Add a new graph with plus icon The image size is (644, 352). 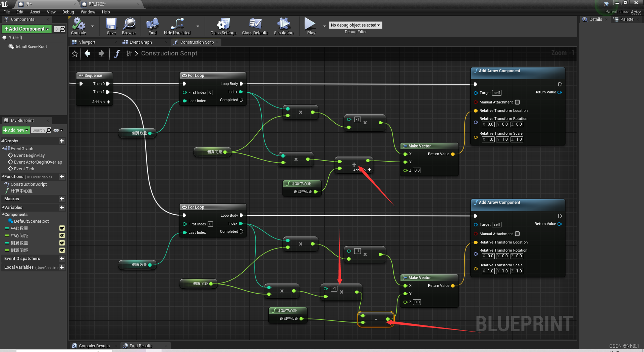coord(62,141)
